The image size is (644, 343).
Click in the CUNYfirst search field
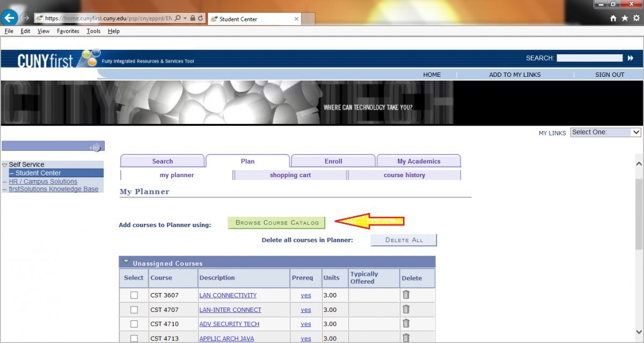589,58
